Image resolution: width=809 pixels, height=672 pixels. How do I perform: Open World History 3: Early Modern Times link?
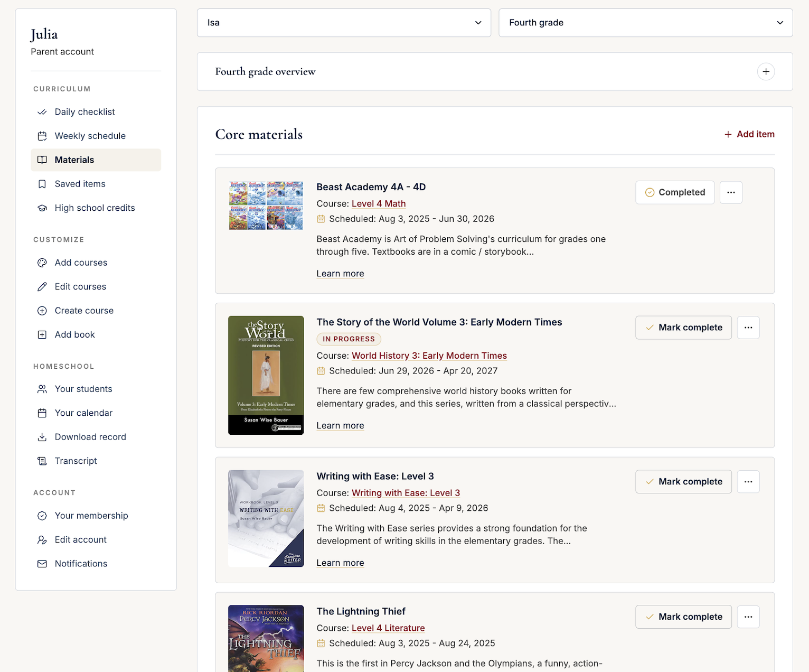tap(429, 356)
